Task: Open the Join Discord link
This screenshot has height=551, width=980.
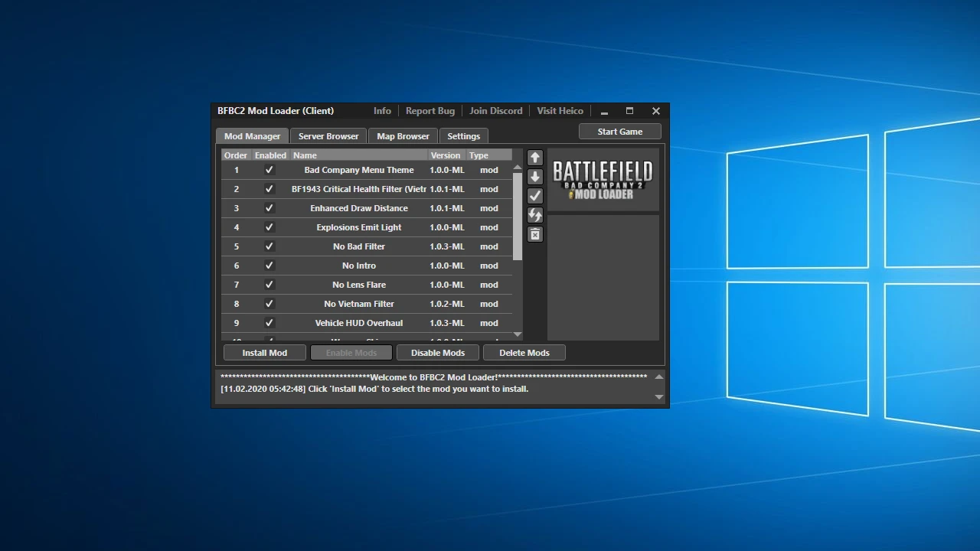Action: point(496,111)
